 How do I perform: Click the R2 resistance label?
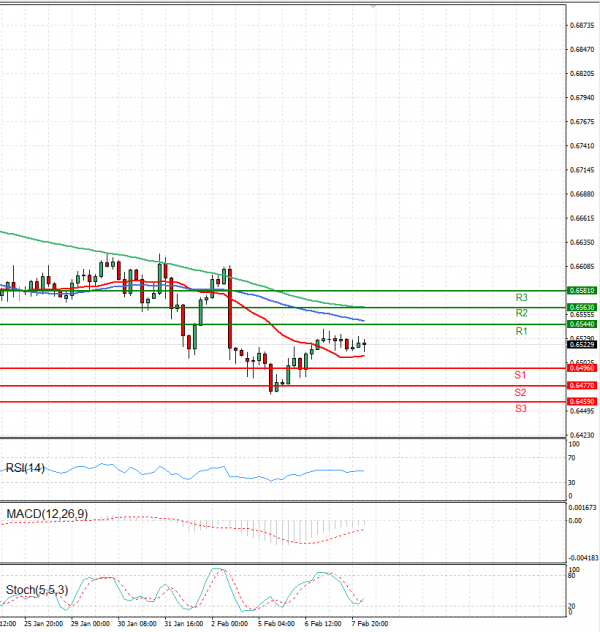(x=521, y=313)
